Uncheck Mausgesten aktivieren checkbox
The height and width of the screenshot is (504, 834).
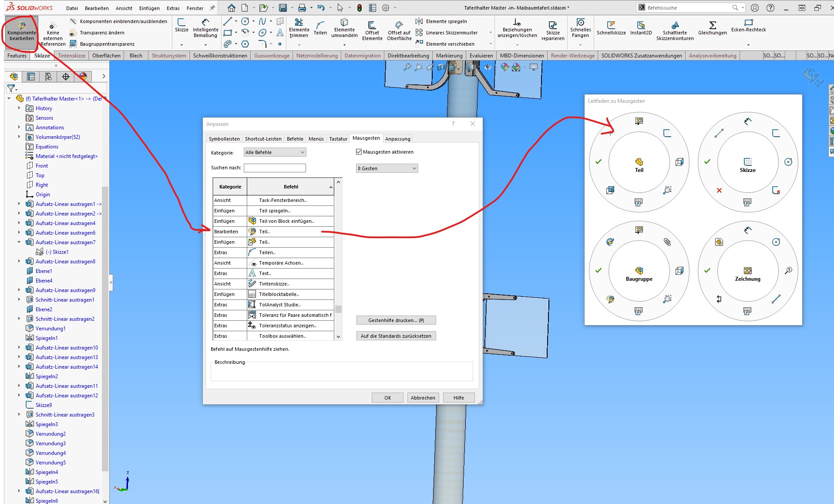click(359, 152)
